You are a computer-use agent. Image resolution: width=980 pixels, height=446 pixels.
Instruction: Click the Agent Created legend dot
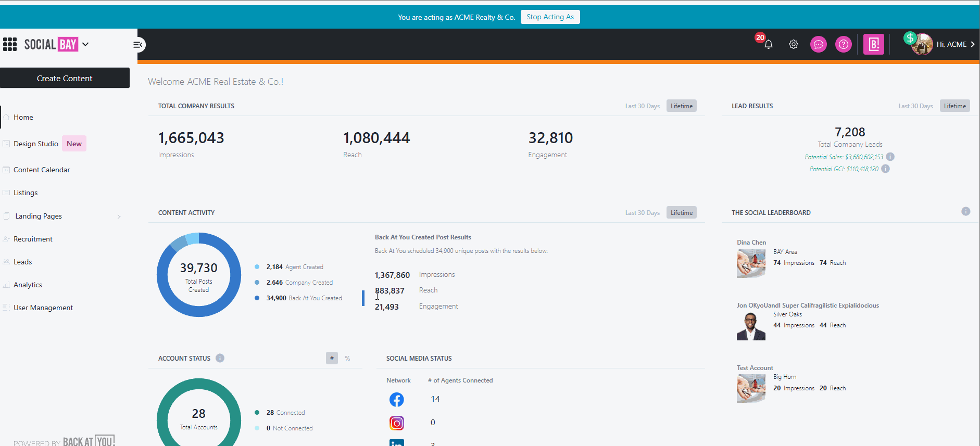pos(257,267)
